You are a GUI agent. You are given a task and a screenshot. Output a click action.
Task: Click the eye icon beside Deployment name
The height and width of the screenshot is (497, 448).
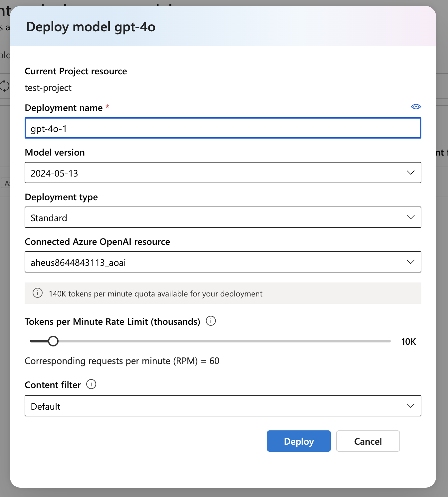click(416, 107)
